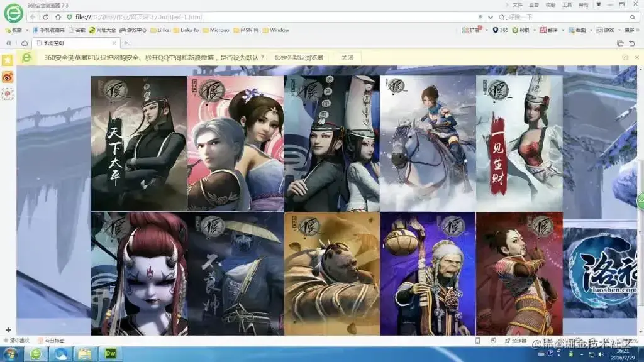Reload the page with refresh icon
Image resolution: width=644 pixels, height=362 pixels.
click(x=45, y=17)
